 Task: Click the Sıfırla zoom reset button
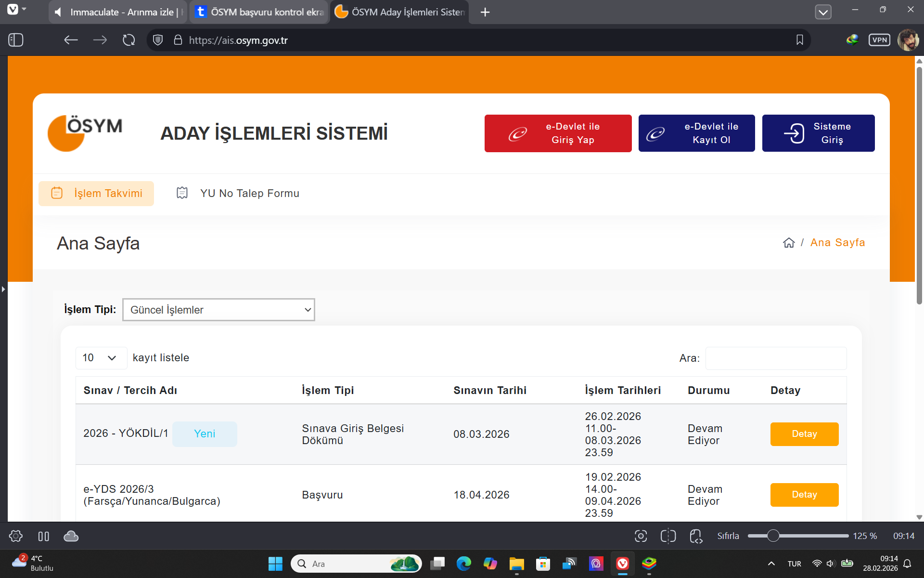[728, 536]
